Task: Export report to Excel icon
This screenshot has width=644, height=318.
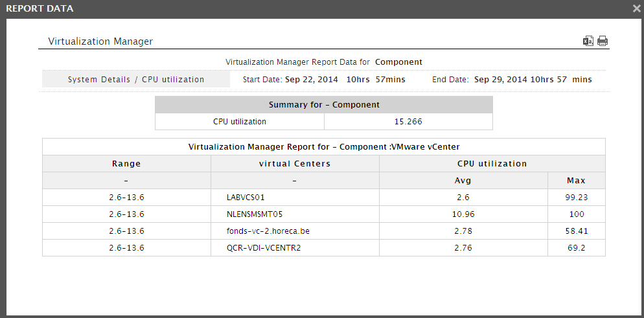Action: [588, 41]
